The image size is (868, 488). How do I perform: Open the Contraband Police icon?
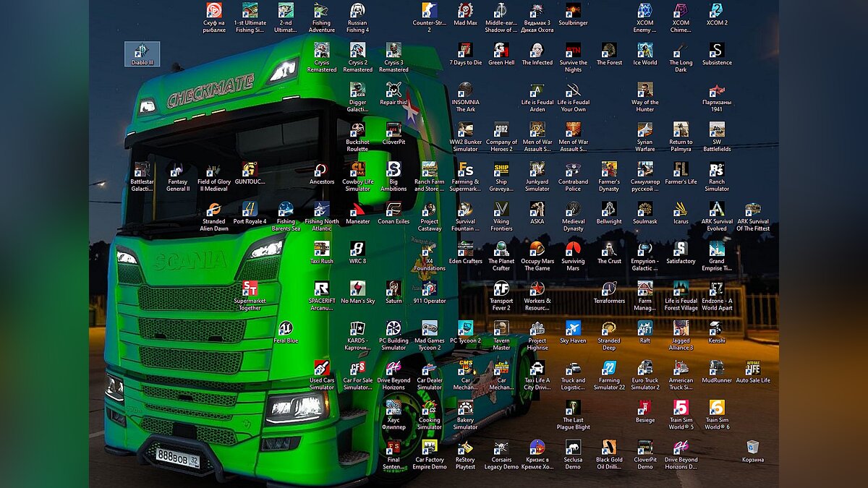click(573, 177)
